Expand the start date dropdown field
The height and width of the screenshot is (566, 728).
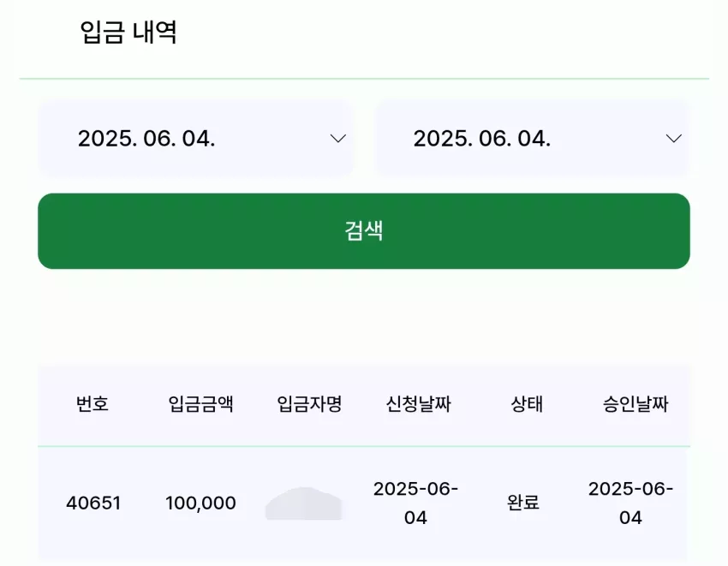(x=196, y=139)
